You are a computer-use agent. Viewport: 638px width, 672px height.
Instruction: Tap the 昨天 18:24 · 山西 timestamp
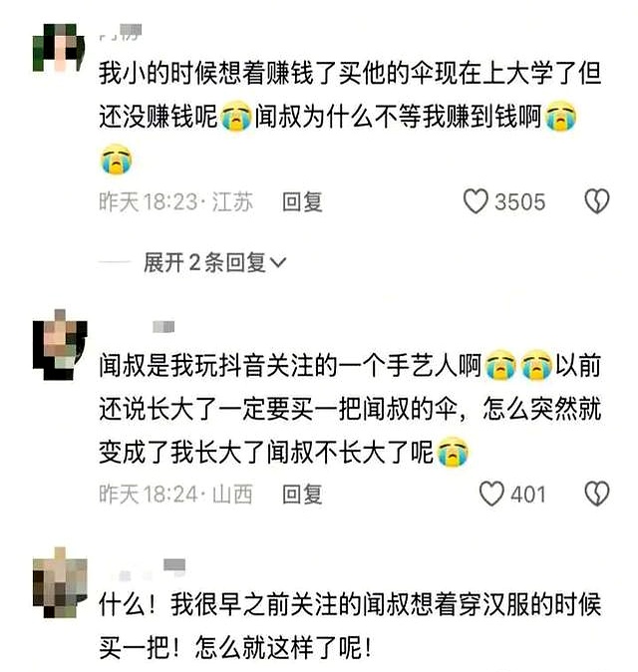176,495
